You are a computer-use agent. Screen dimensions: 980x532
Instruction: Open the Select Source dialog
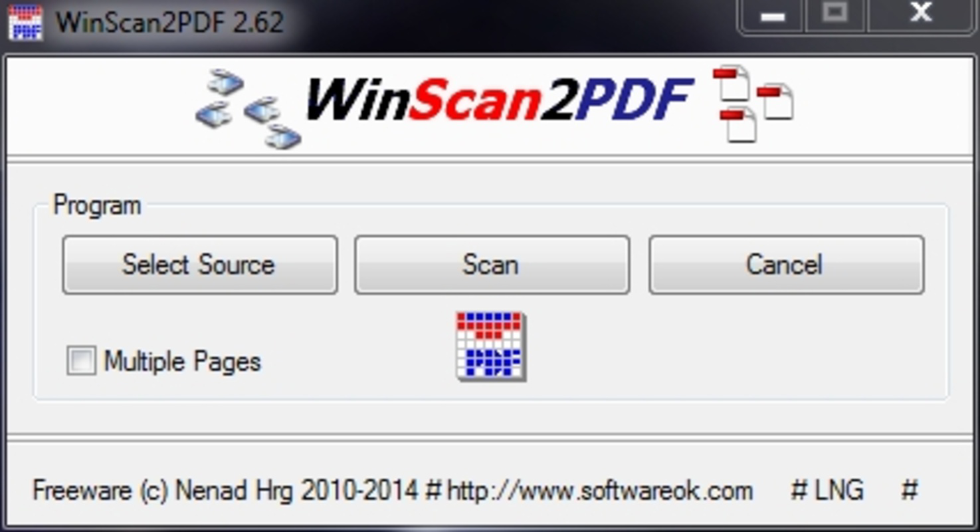(x=200, y=265)
